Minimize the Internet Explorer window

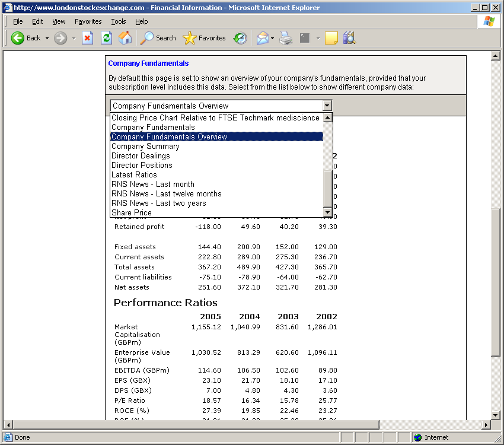pyautogui.click(x=474, y=7)
